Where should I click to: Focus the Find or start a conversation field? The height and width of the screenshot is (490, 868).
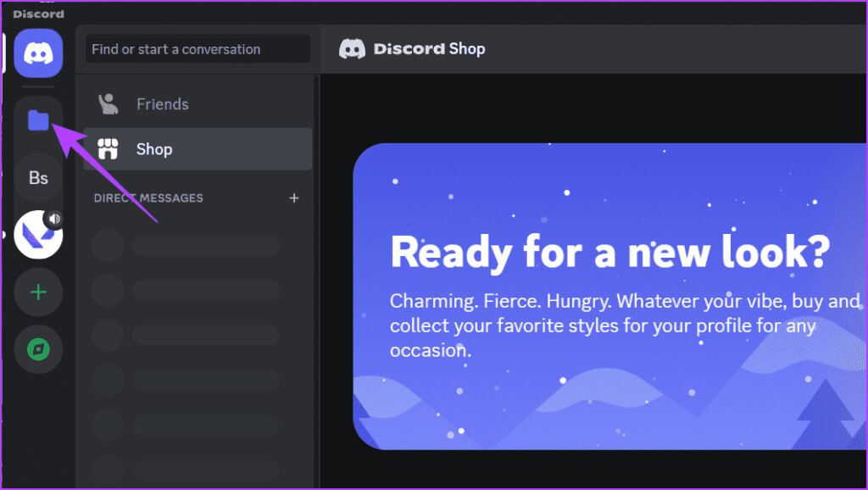coord(198,49)
